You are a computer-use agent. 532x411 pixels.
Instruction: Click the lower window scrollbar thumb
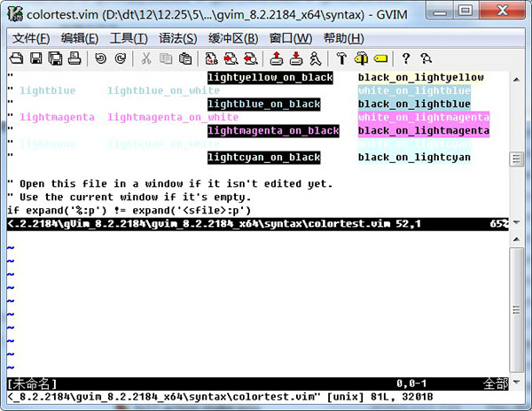(x=516, y=310)
